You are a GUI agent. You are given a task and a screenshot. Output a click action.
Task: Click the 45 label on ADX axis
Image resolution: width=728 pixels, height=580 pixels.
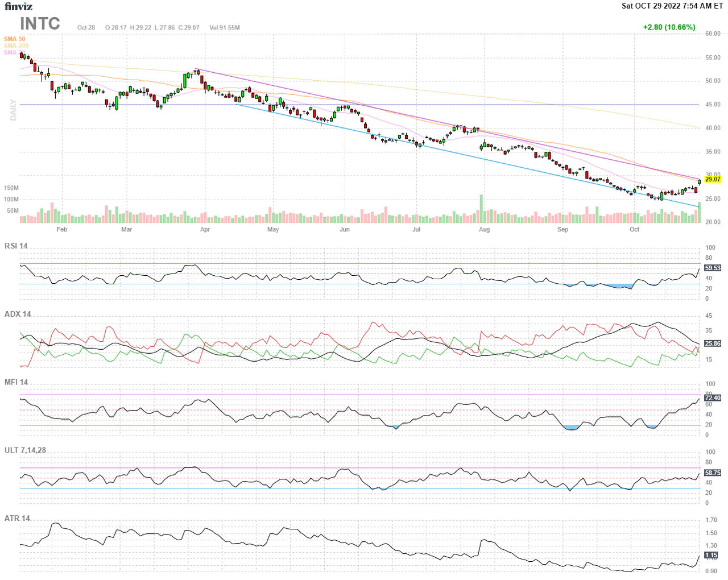click(709, 316)
